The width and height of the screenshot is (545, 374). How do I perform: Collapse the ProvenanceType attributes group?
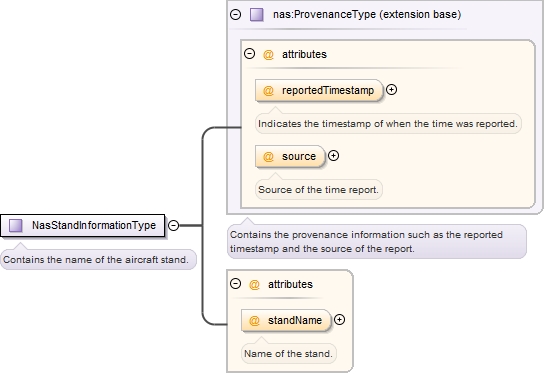coord(250,54)
